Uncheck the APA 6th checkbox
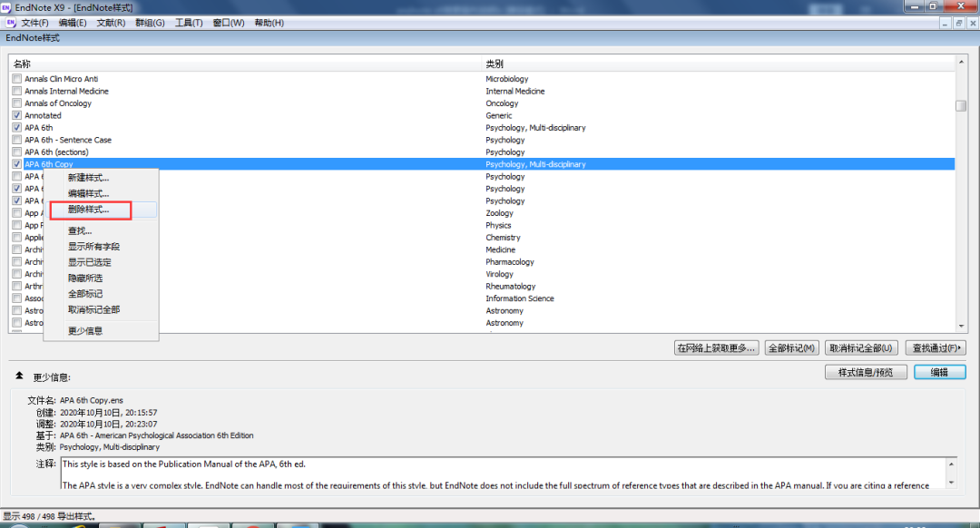 pyautogui.click(x=17, y=128)
